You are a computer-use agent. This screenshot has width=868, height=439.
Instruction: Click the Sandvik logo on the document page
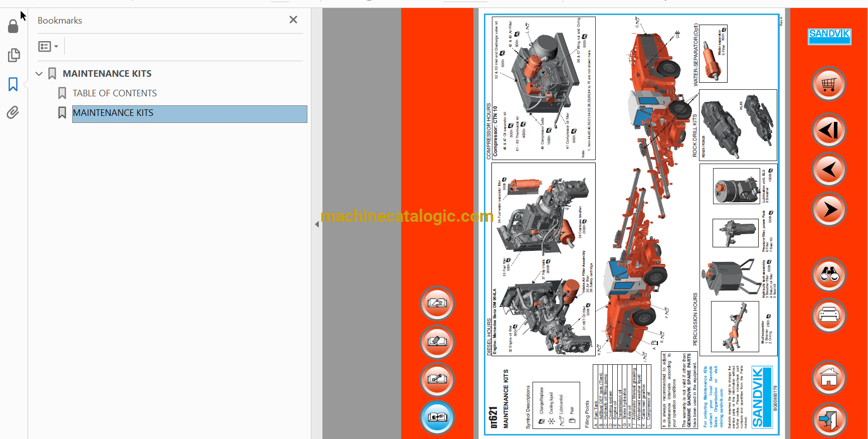click(762, 397)
